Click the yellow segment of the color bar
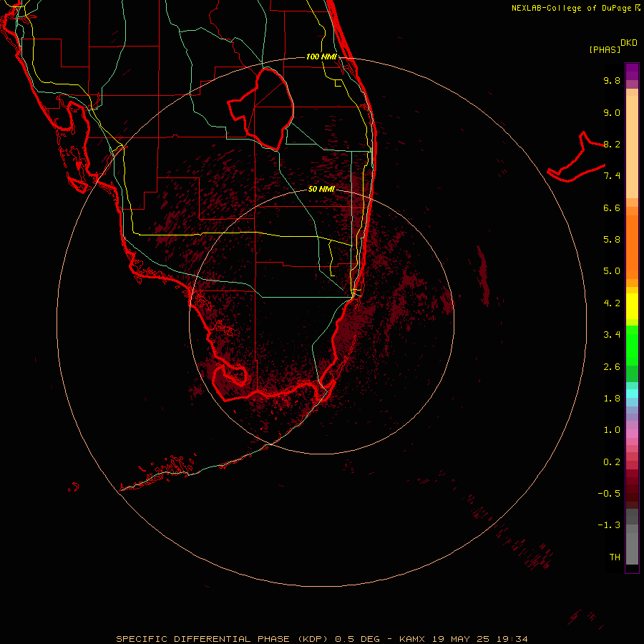The image size is (644, 644). click(x=632, y=306)
